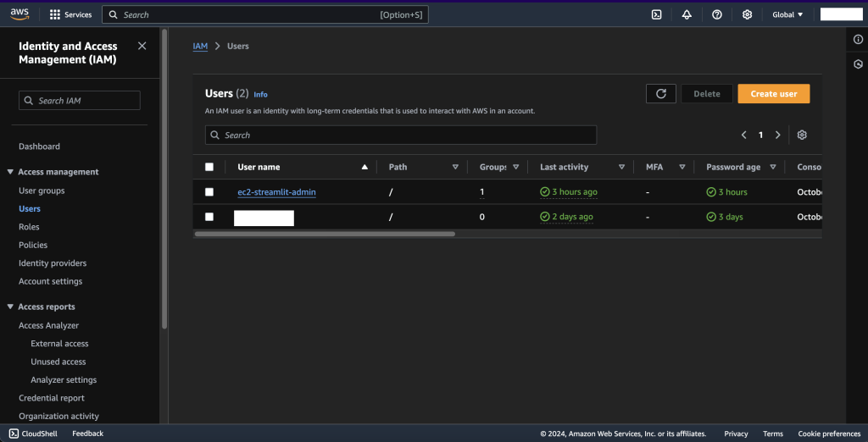Viewport: 868px width, 442px height.
Task: Go to the next page of users
Action: 778,135
